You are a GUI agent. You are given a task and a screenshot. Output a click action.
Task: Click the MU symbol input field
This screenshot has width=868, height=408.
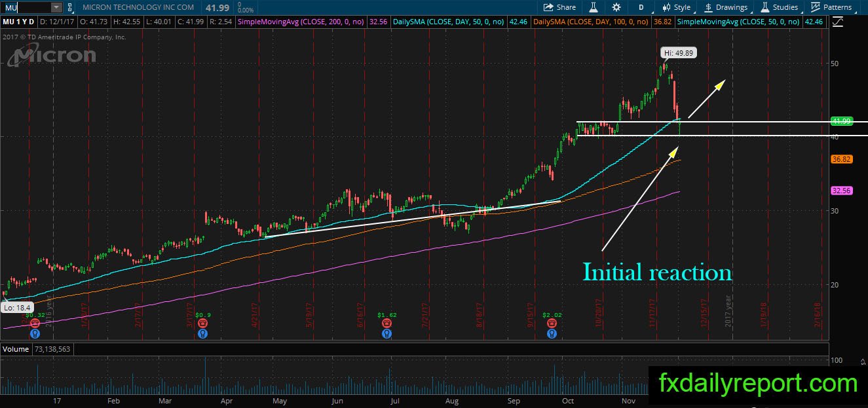pyautogui.click(x=26, y=7)
